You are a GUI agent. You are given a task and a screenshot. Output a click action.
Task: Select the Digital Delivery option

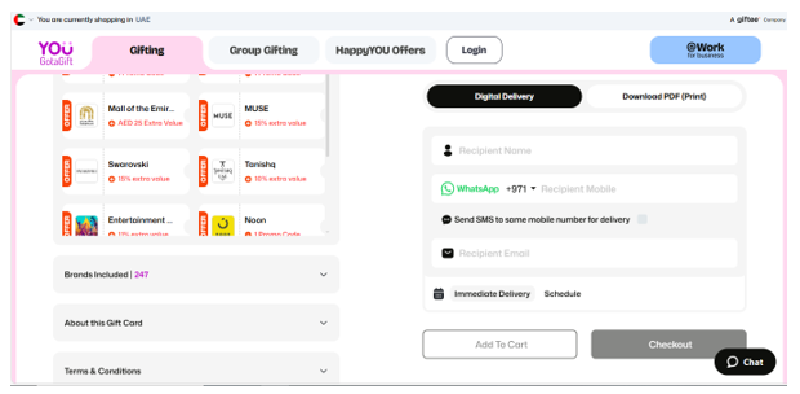point(504,96)
